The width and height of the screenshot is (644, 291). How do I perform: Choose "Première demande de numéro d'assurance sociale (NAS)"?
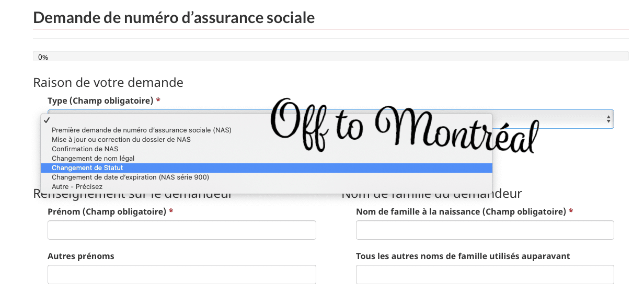point(141,130)
